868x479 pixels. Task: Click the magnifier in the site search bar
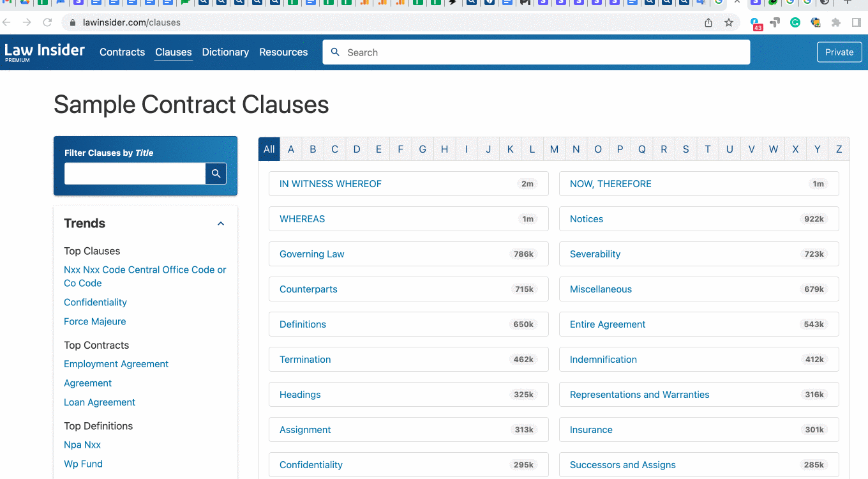335,52
